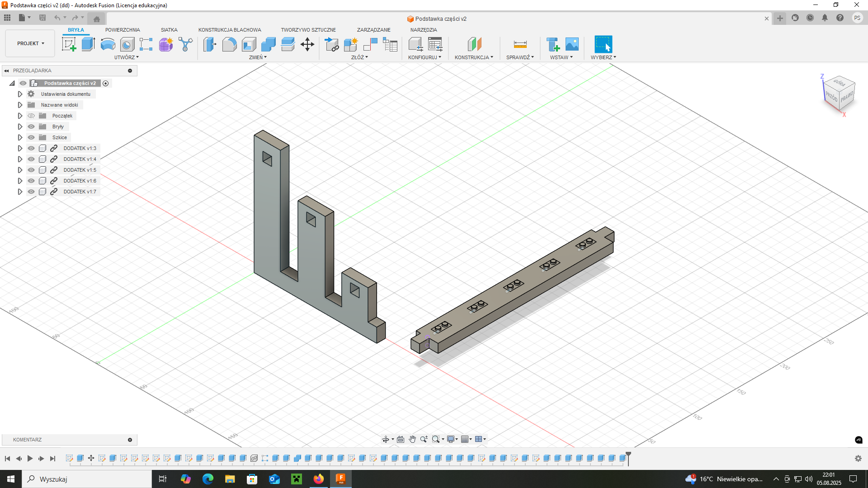868x488 pixels.
Task: Open the Insert Canvas image icon
Action: pos(572,44)
